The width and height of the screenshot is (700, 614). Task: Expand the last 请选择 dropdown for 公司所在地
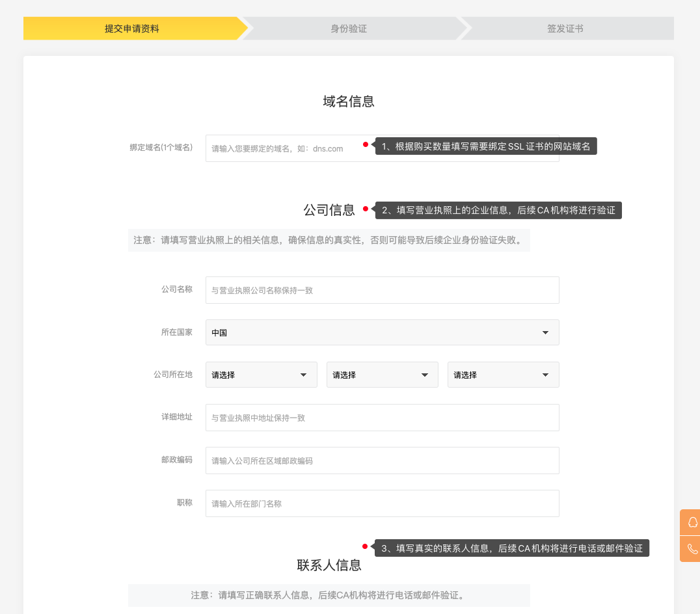(x=503, y=375)
